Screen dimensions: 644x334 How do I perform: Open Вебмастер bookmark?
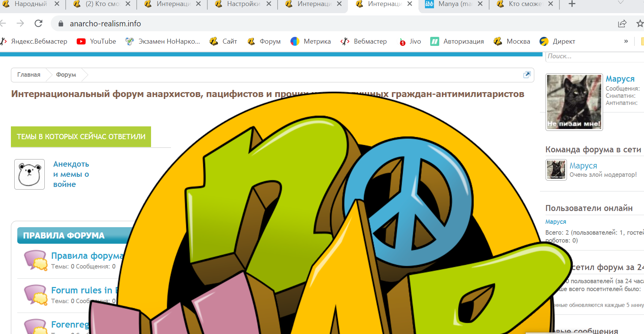[364, 41]
